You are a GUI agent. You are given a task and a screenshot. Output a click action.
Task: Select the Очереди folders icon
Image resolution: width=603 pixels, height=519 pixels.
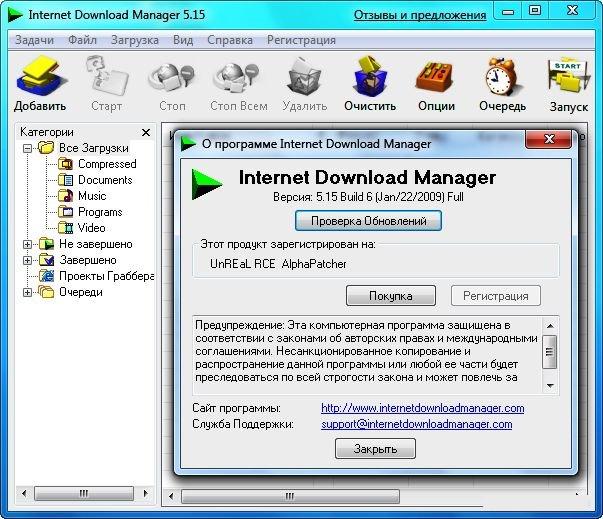tap(46, 292)
